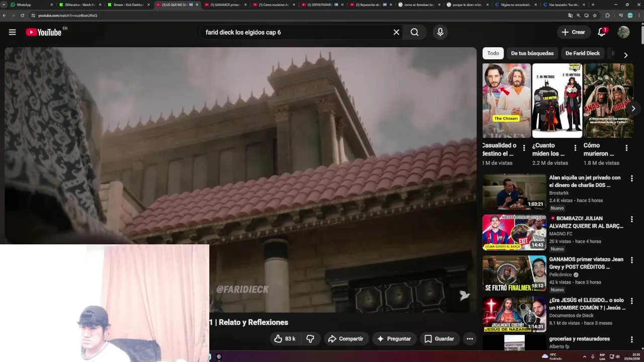Viewport: 644px width, 362px height.
Task: Advance the Shorts carousel with the right arrow
Action: coord(633,109)
